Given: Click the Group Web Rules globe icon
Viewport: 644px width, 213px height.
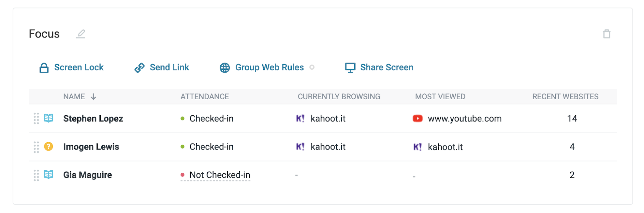Looking at the screenshot, I should [x=225, y=68].
